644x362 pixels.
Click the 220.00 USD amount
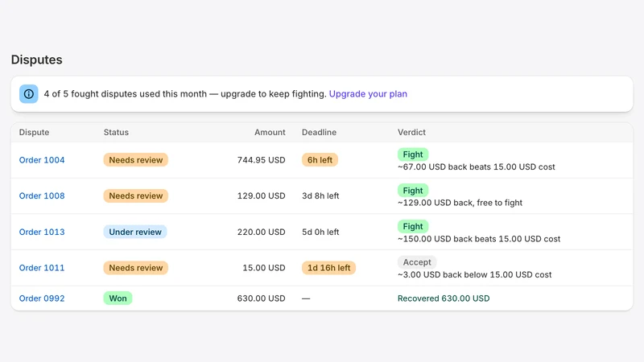pos(261,232)
